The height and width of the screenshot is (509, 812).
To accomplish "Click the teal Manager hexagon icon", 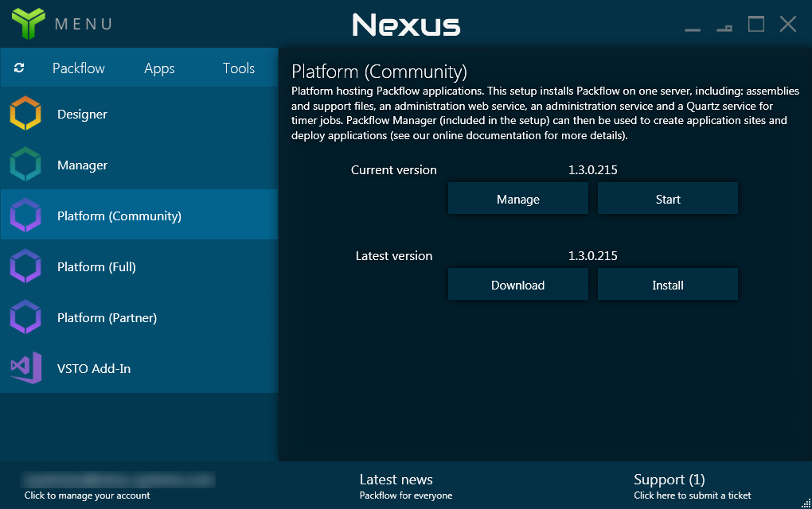I will [25, 164].
